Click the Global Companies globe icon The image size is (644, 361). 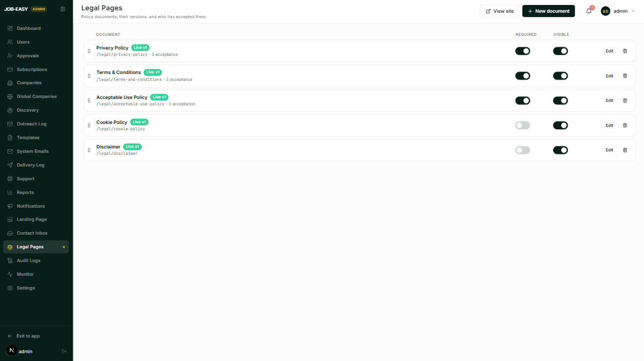[10, 96]
